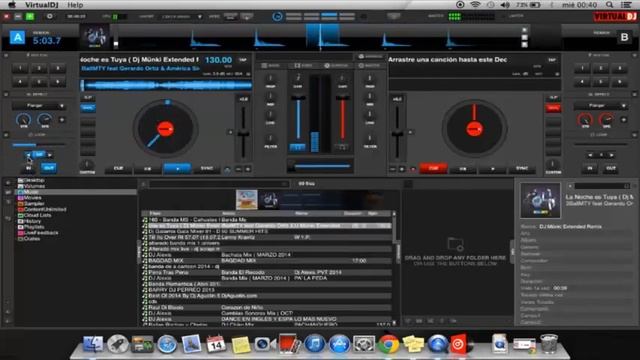Halve deck A loop length arrow
This screenshot has height=360, width=640.
(28, 155)
